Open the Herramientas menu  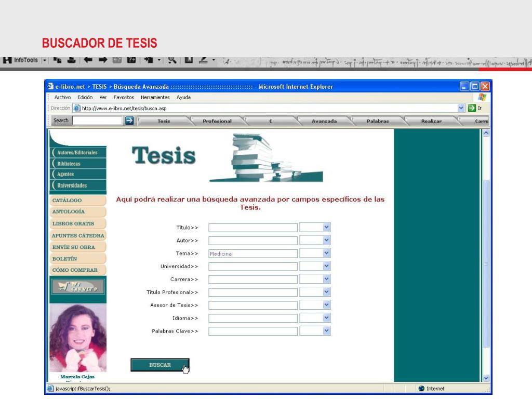pos(155,97)
